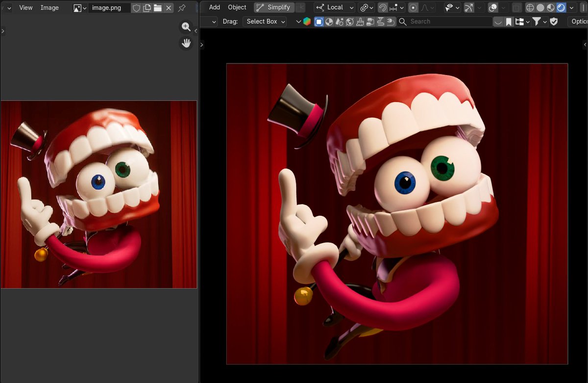The height and width of the screenshot is (383, 588).
Task: Click the shield checkmark icon
Action: [x=554, y=22]
